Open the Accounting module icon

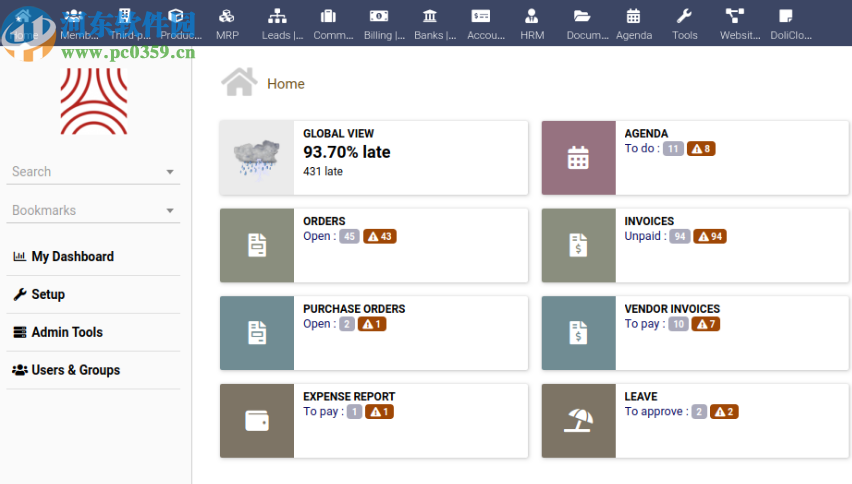pyautogui.click(x=481, y=17)
